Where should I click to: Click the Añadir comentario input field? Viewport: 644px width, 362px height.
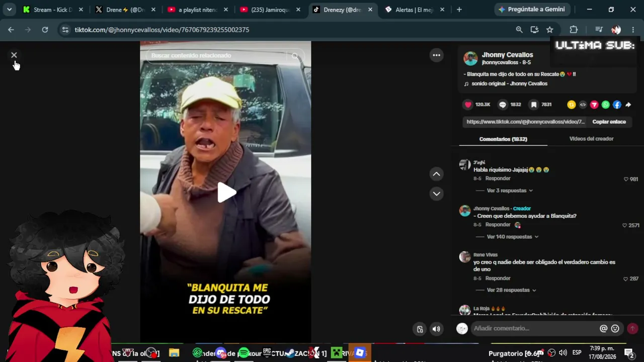click(534, 328)
